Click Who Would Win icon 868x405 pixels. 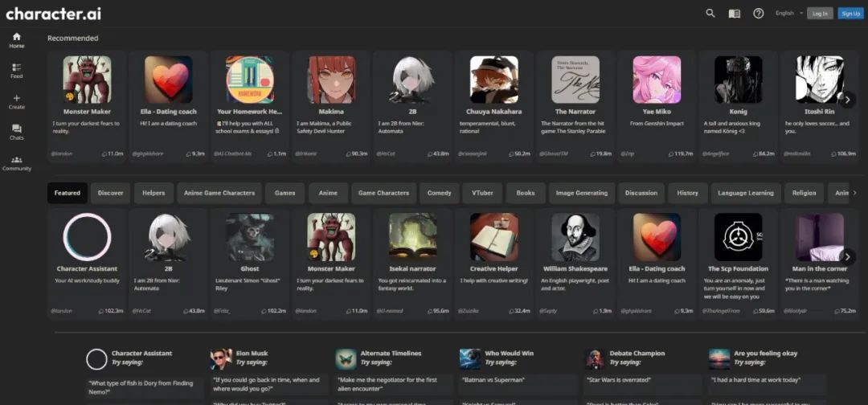pos(470,359)
